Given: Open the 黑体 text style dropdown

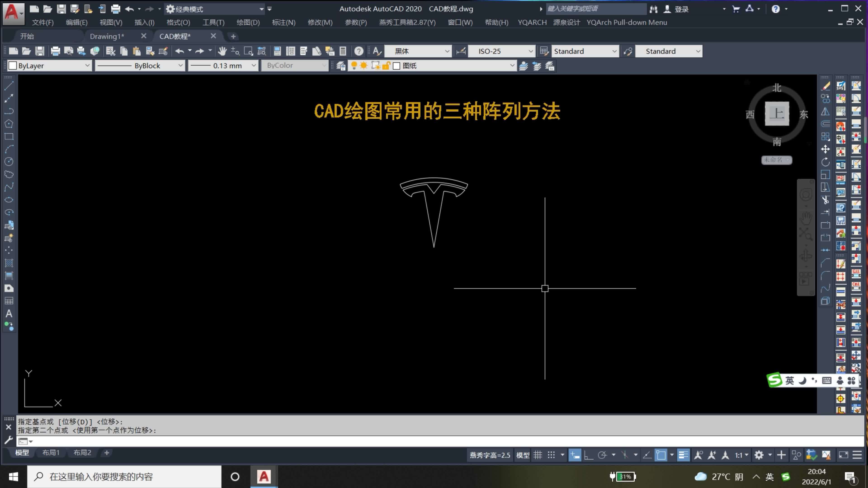Looking at the screenshot, I should [x=418, y=51].
